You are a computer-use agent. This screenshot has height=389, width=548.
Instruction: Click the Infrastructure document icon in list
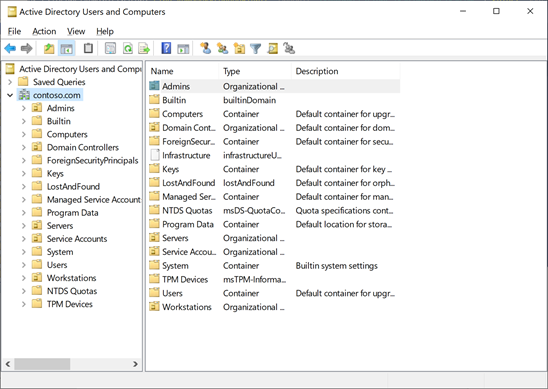(154, 155)
